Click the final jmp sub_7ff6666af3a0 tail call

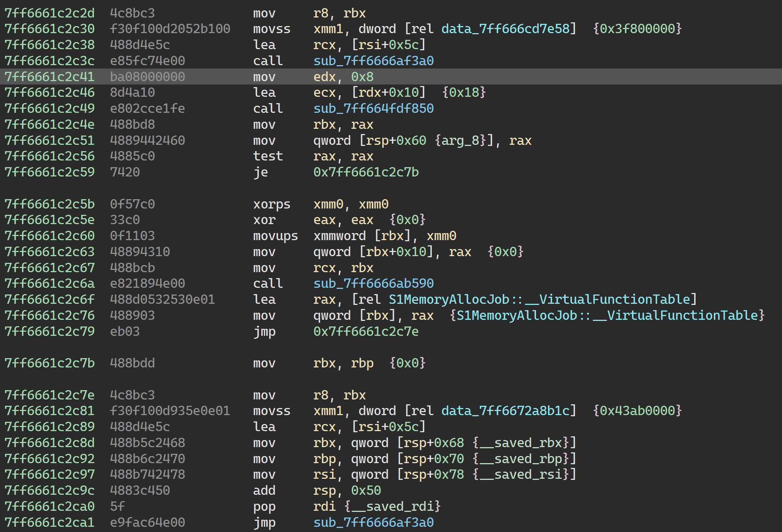click(x=373, y=522)
